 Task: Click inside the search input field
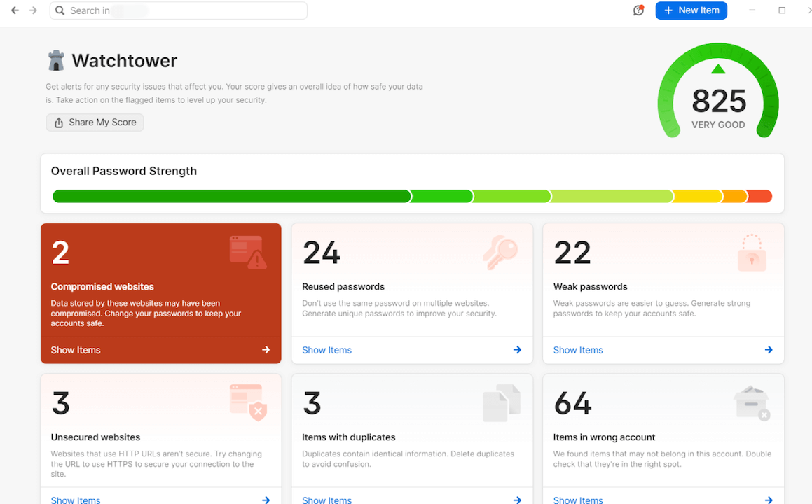(175, 10)
